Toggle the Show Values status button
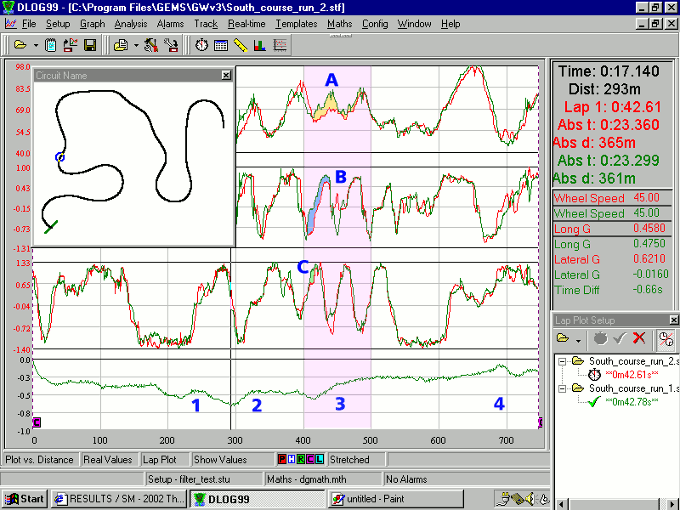 219,460
